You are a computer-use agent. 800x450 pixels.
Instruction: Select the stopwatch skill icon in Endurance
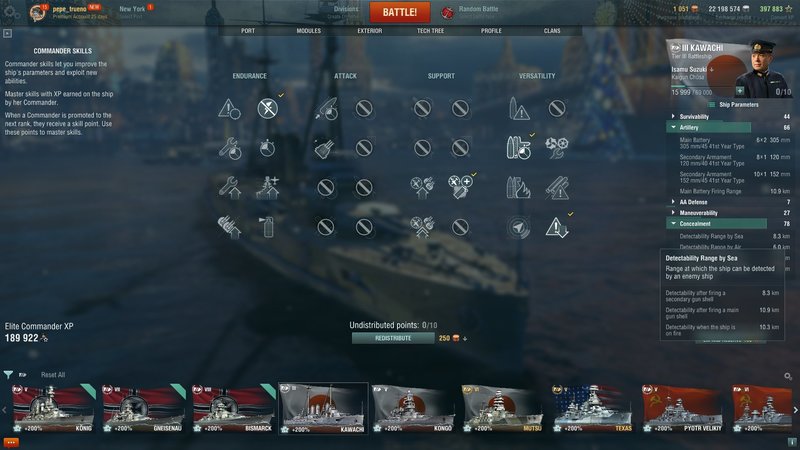268,148
